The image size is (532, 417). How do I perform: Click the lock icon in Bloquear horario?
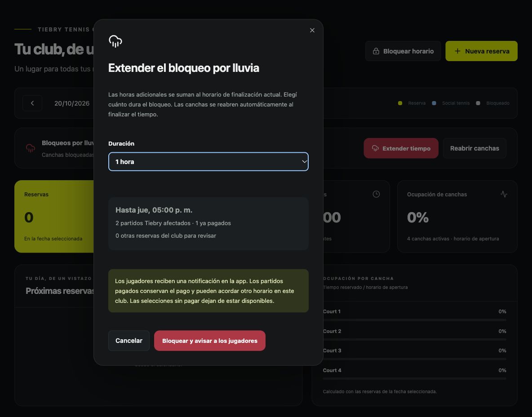point(376,51)
